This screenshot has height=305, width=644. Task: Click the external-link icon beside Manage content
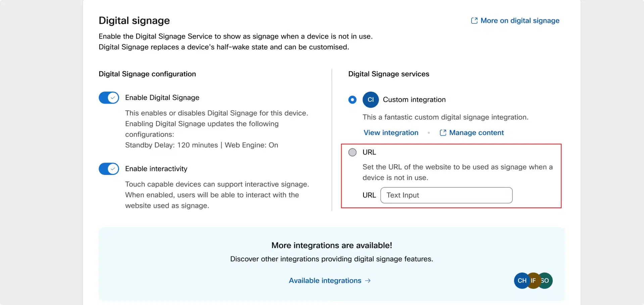tap(442, 133)
